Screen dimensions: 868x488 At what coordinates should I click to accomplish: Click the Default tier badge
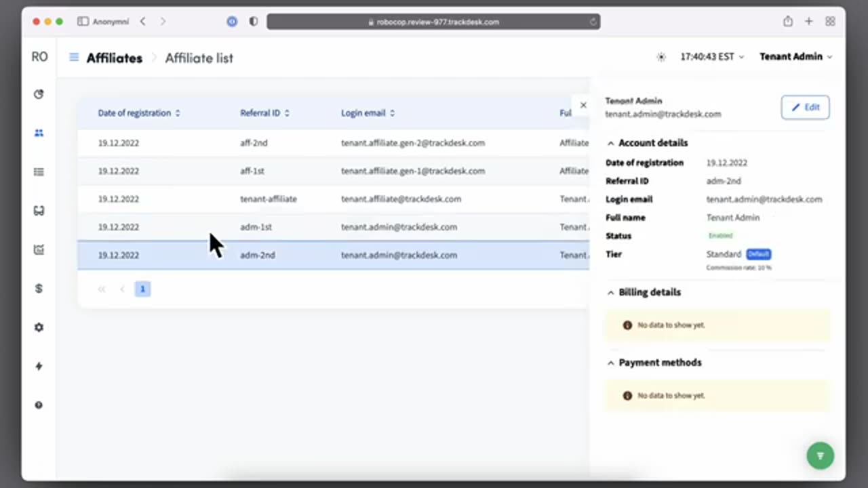pos(759,254)
